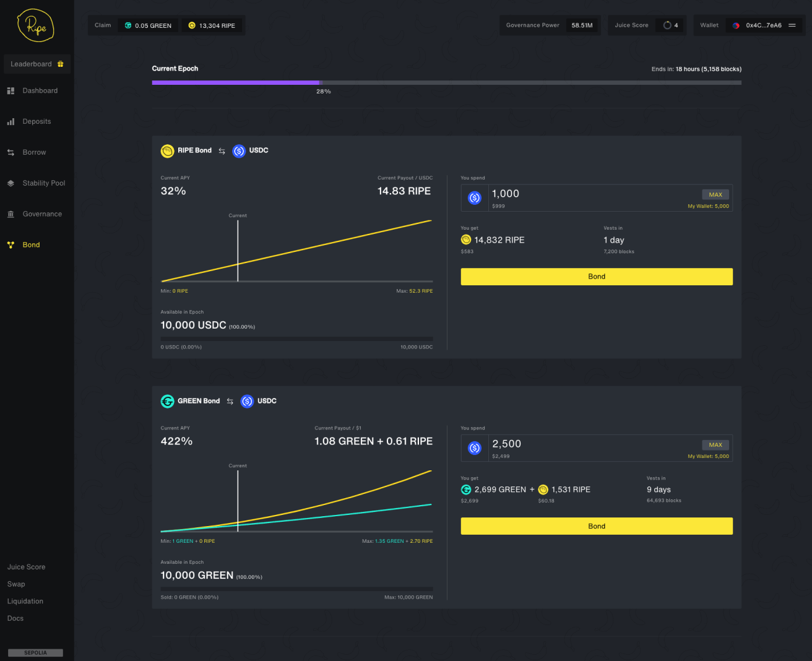This screenshot has height=661, width=812.
Task: Open the Docs link
Action: [15, 619]
